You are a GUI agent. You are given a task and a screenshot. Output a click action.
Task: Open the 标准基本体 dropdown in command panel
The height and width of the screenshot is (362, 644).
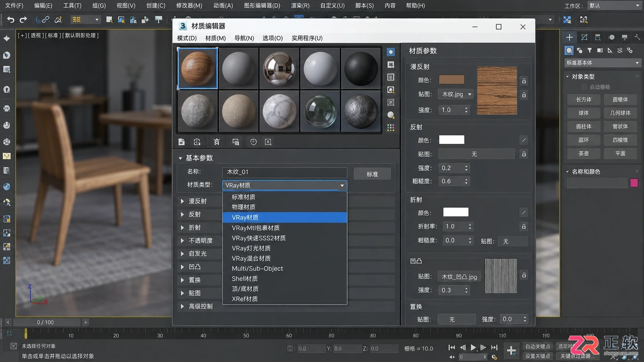pyautogui.click(x=602, y=63)
